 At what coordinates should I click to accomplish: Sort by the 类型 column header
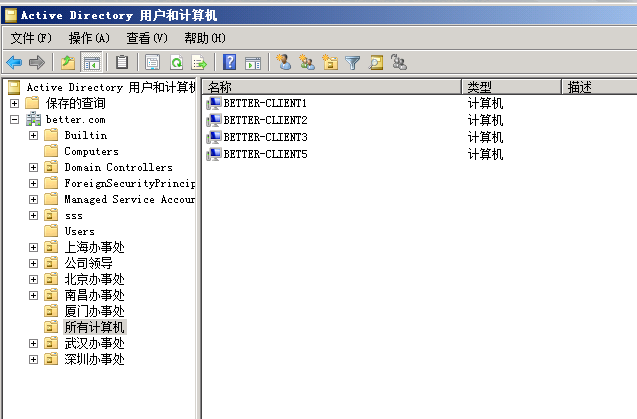(x=511, y=87)
